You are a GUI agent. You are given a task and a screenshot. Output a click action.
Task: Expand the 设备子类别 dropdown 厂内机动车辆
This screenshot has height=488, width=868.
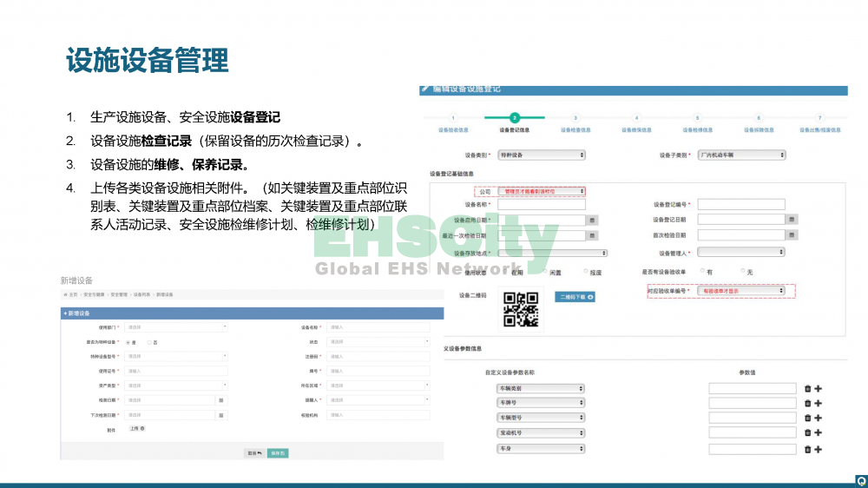tap(742, 155)
